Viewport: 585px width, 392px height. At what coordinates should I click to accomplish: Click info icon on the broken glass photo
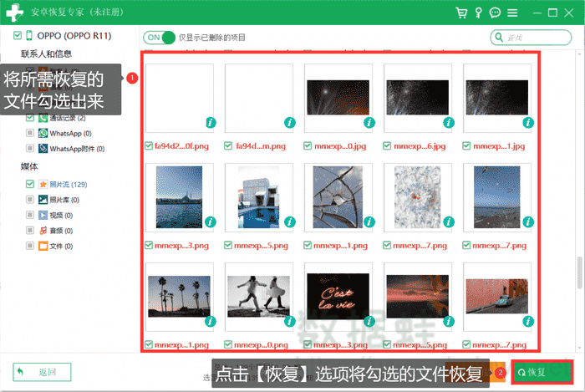pyautogui.click(x=369, y=221)
